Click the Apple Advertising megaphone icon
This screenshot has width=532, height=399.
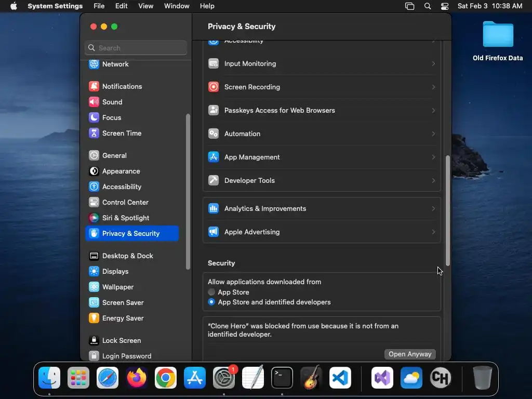(x=214, y=232)
